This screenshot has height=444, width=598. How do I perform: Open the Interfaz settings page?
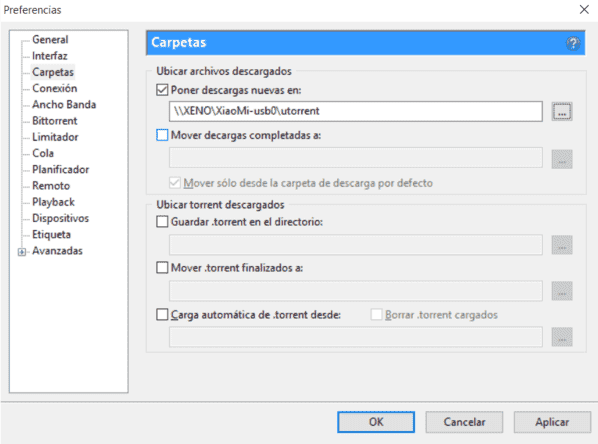[50, 56]
